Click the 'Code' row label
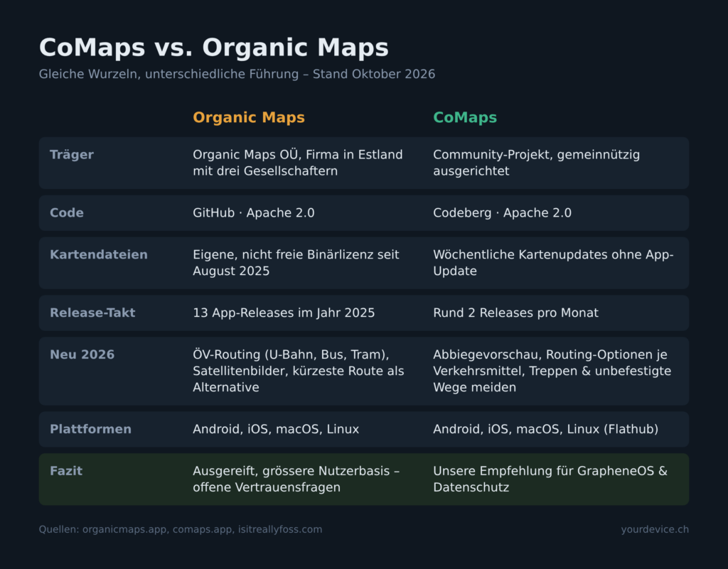 (67, 213)
